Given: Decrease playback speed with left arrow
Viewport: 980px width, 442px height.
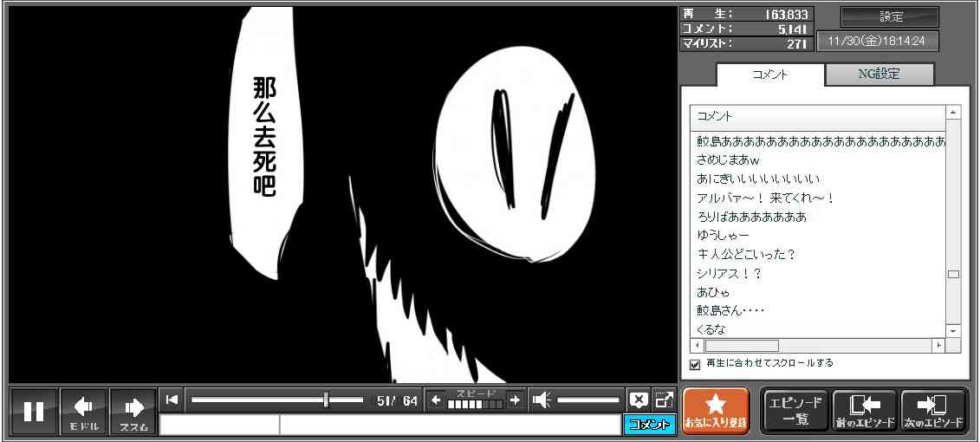Looking at the screenshot, I should pyautogui.click(x=436, y=400).
